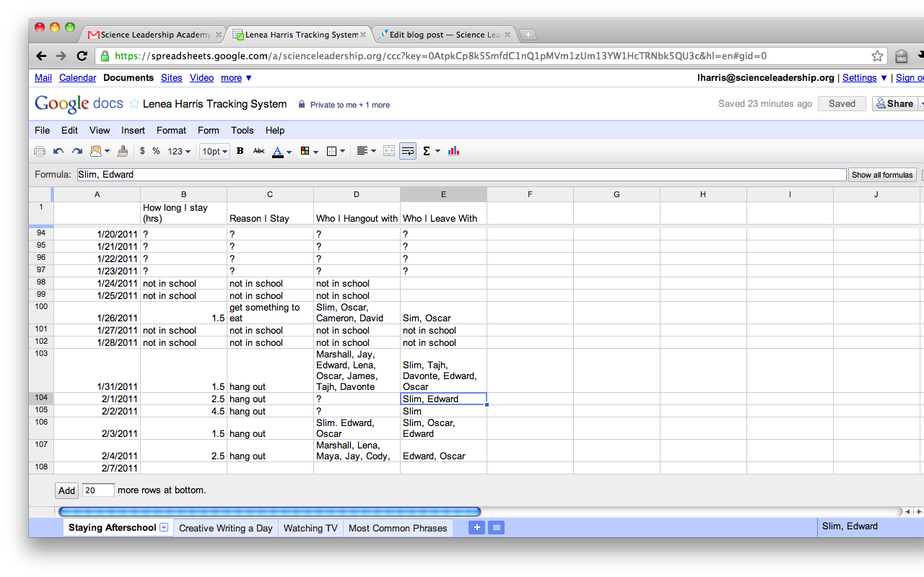This screenshot has height=577, width=924.
Task: Expand the 123 number format dropdown
Action: click(179, 152)
